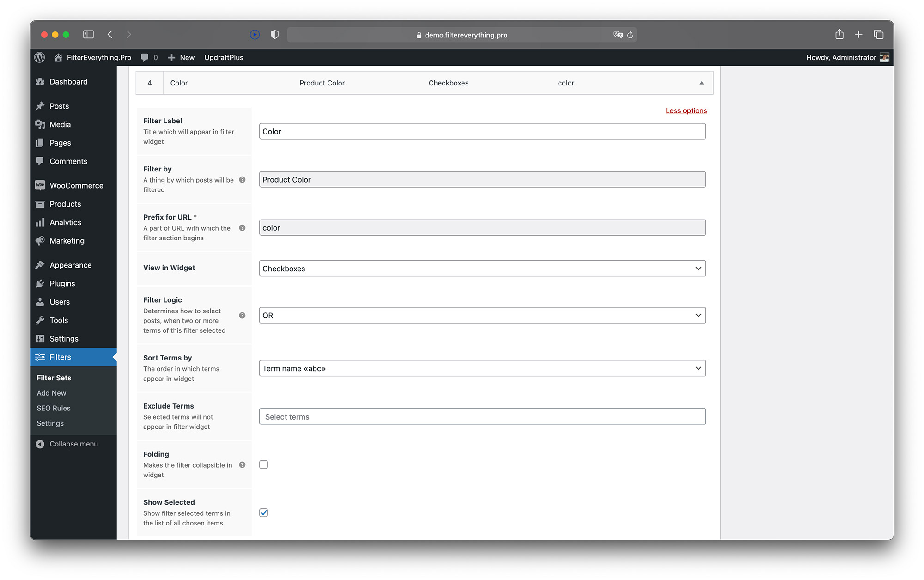Viewport: 924px width, 580px height.
Task: Open the Filter Sets menu item
Action: (x=54, y=378)
